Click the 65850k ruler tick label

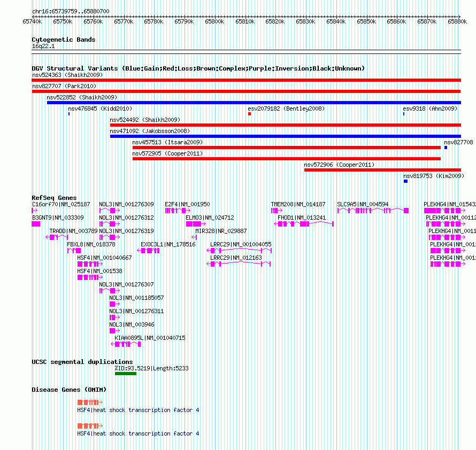366,21
